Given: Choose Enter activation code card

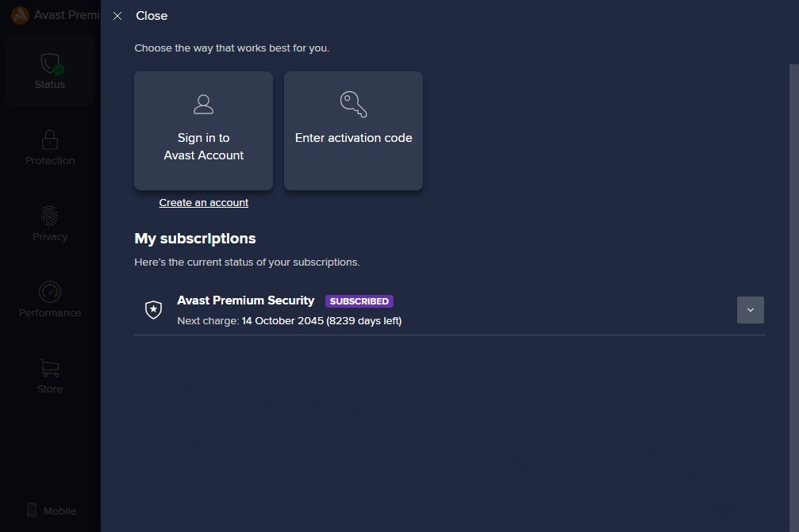Looking at the screenshot, I should pyautogui.click(x=353, y=131).
